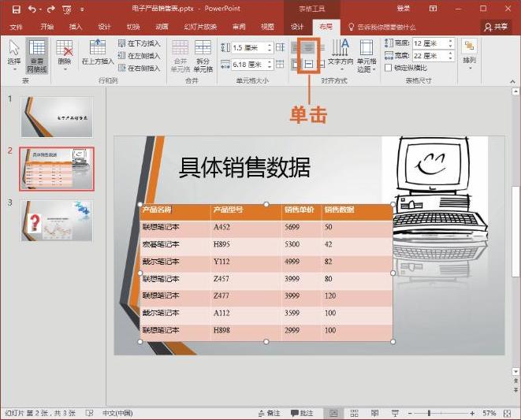Click the slide title 具体销售数据
Viewport: 521px width, 420px height.
click(x=244, y=168)
